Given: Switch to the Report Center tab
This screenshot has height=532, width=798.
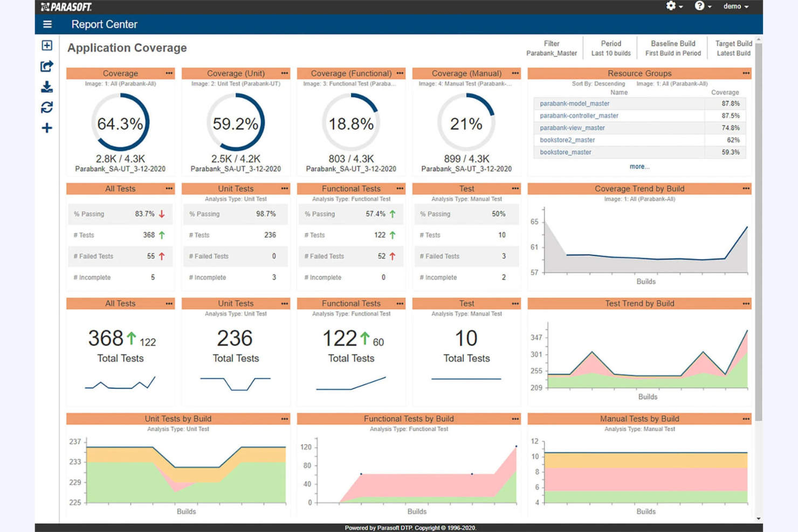Looking at the screenshot, I should [104, 24].
